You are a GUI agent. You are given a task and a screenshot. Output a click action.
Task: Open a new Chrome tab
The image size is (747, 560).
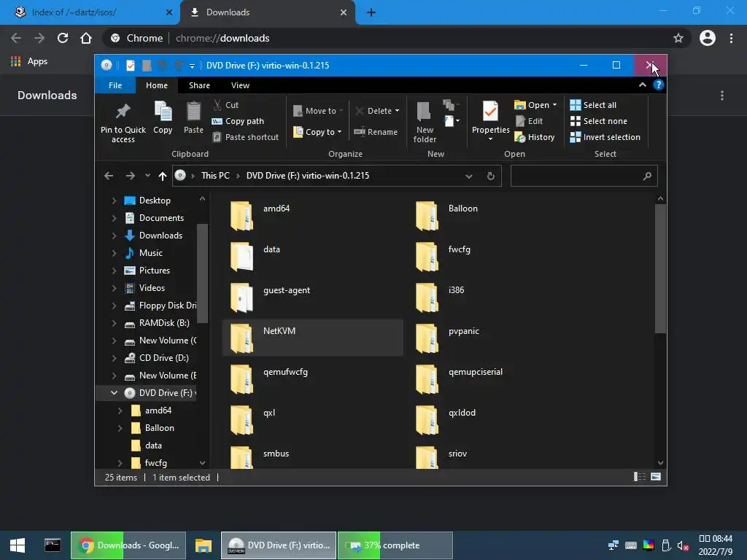pos(371,12)
